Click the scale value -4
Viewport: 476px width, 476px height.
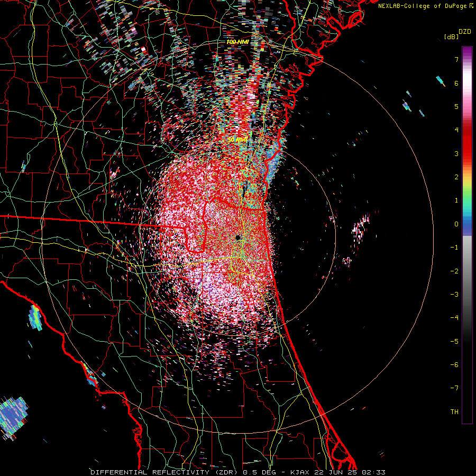pos(454,318)
